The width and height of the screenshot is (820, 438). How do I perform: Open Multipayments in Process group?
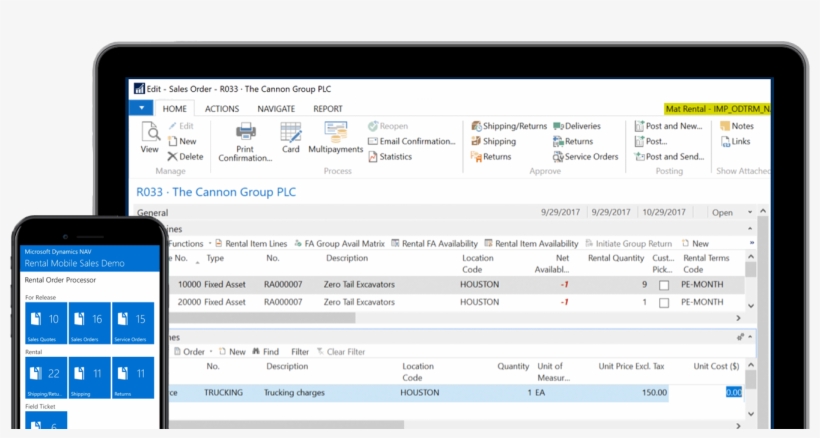(x=336, y=138)
